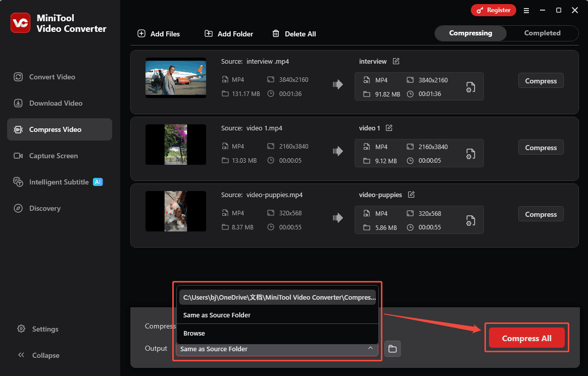The image size is (588, 376).
Task: Stay on the Compressing tab
Action: 470,33
